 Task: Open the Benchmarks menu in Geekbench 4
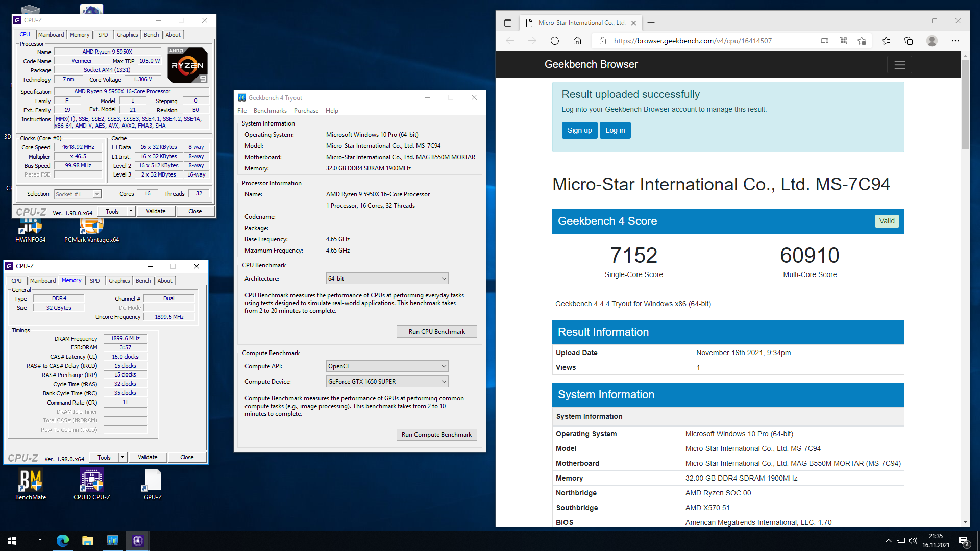270,111
